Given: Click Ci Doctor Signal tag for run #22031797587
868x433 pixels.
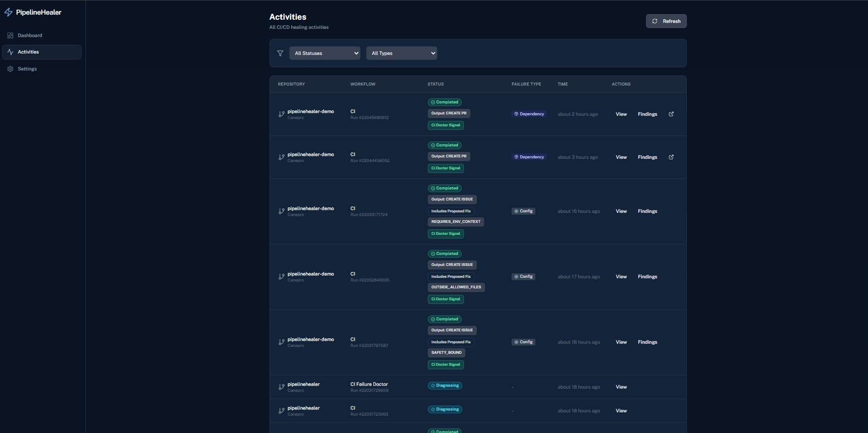Looking at the screenshot, I should click(x=446, y=364).
